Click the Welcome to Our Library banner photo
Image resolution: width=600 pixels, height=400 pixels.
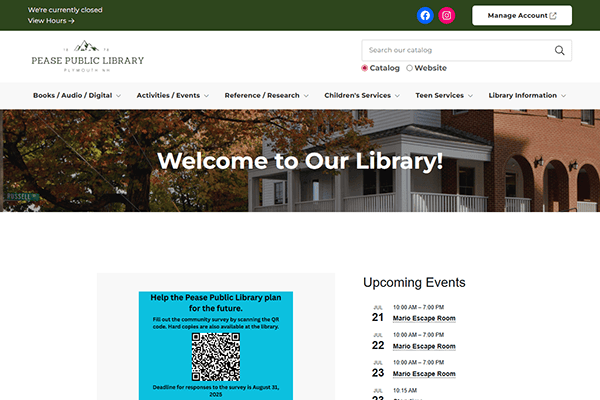pos(300,161)
